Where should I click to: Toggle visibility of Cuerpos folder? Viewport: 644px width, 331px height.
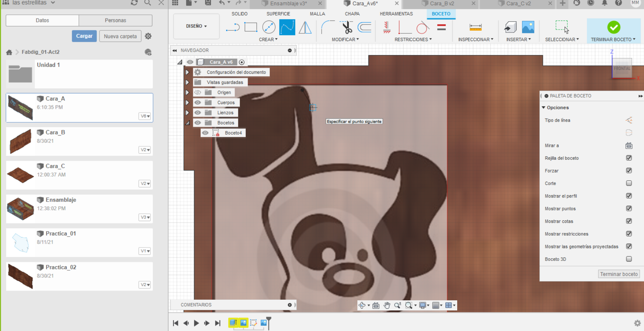[198, 102]
